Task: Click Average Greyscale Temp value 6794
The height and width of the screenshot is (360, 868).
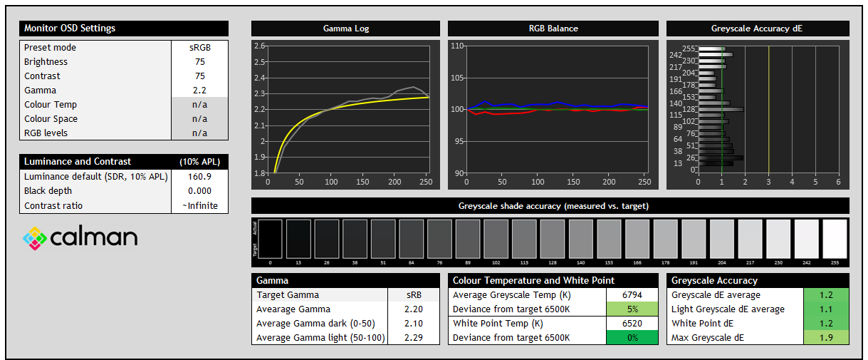Action: (632, 295)
